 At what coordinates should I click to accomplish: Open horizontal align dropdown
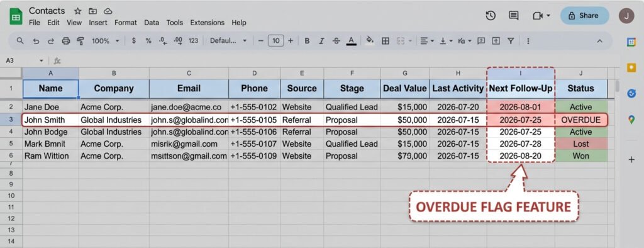tap(427, 41)
